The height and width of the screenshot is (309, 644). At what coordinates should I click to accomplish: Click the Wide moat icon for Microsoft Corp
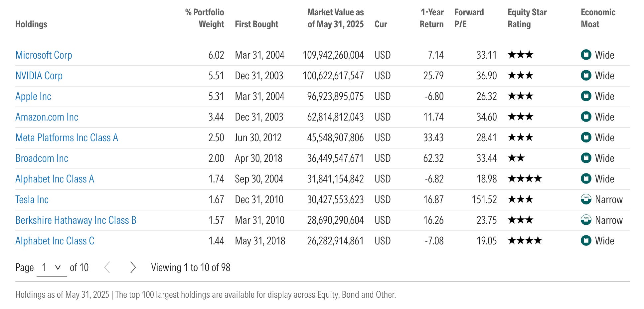[586, 55]
